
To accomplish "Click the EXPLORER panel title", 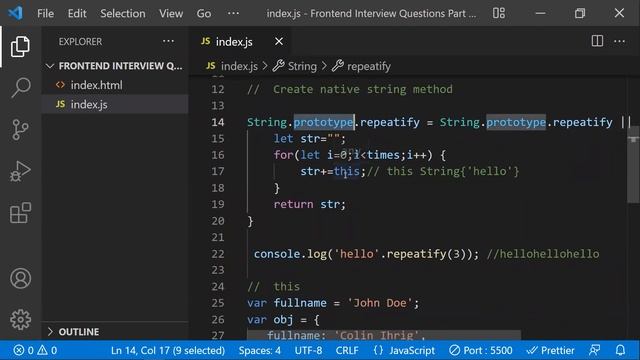I will [80, 41].
